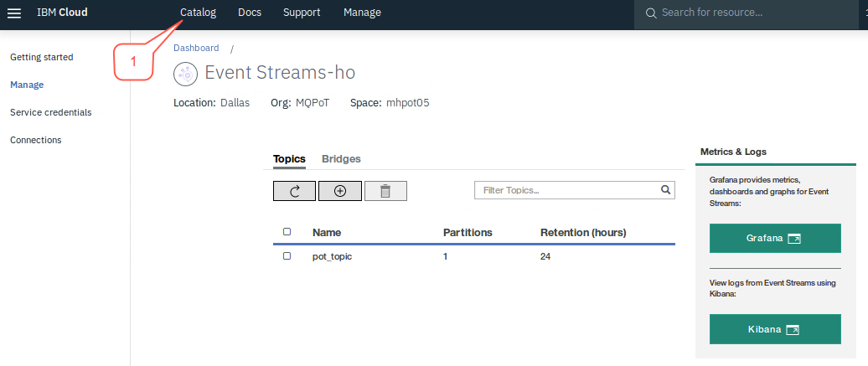Select Getting started in sidebar
Screen dimensions: 868x366
tap(42, 57)
